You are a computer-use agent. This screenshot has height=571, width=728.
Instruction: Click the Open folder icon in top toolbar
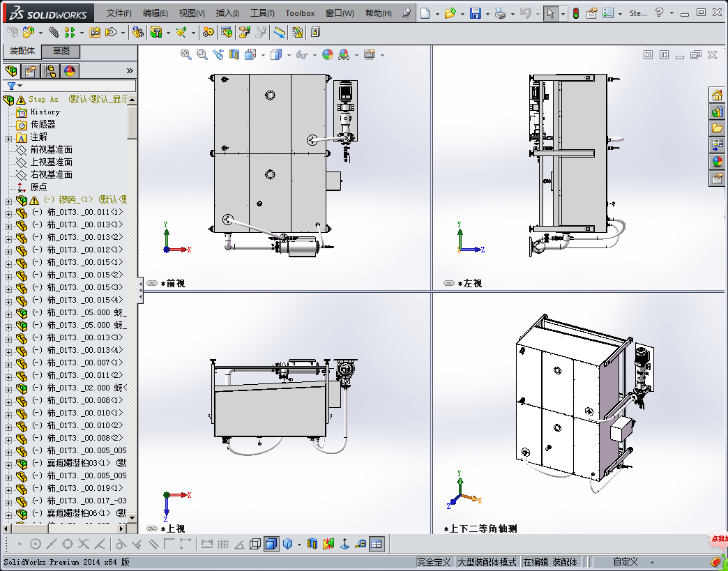coord(450,13)
